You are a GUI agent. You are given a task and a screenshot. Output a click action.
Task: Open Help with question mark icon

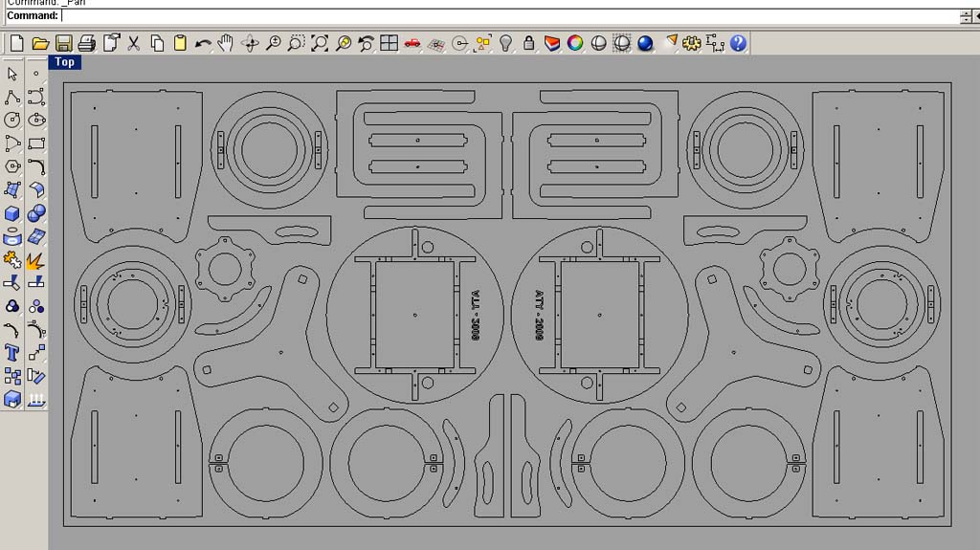[x=738, y=43]
